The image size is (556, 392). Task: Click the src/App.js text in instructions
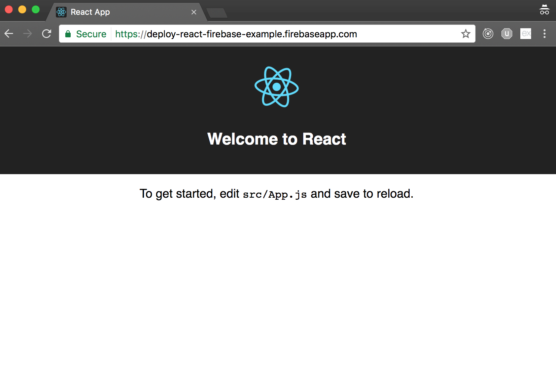point(275,194)
